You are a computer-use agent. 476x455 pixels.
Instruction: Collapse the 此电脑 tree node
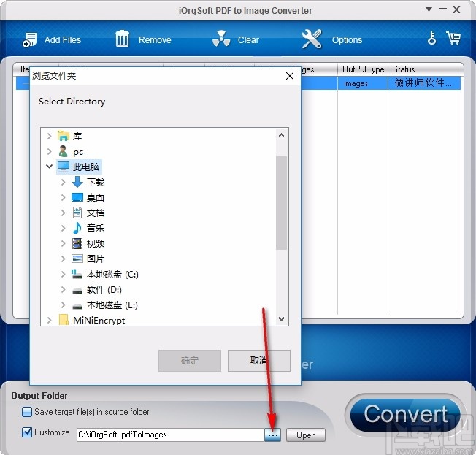point(49,167)
